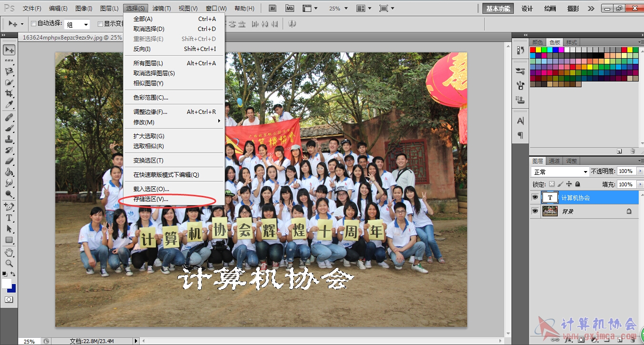Pick the red swatch in 色板 panel
This screenshot has width=644, height=345.
[x=533, y=50]
